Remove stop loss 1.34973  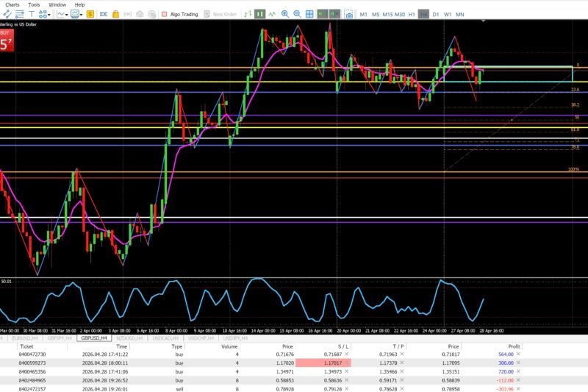point(346,371)
